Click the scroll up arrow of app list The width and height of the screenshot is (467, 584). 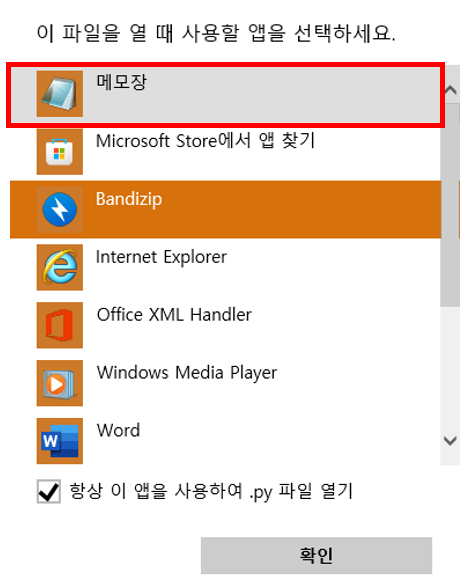click(x=450, y=90)
